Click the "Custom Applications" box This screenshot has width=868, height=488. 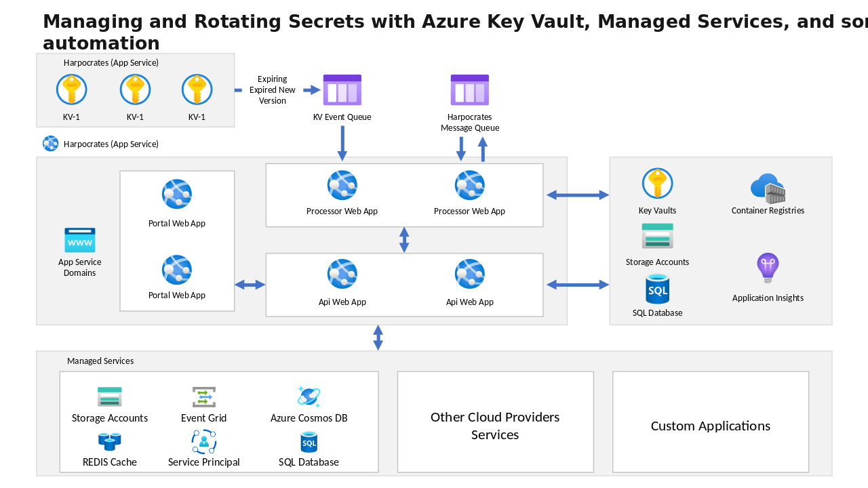[711, 422]
